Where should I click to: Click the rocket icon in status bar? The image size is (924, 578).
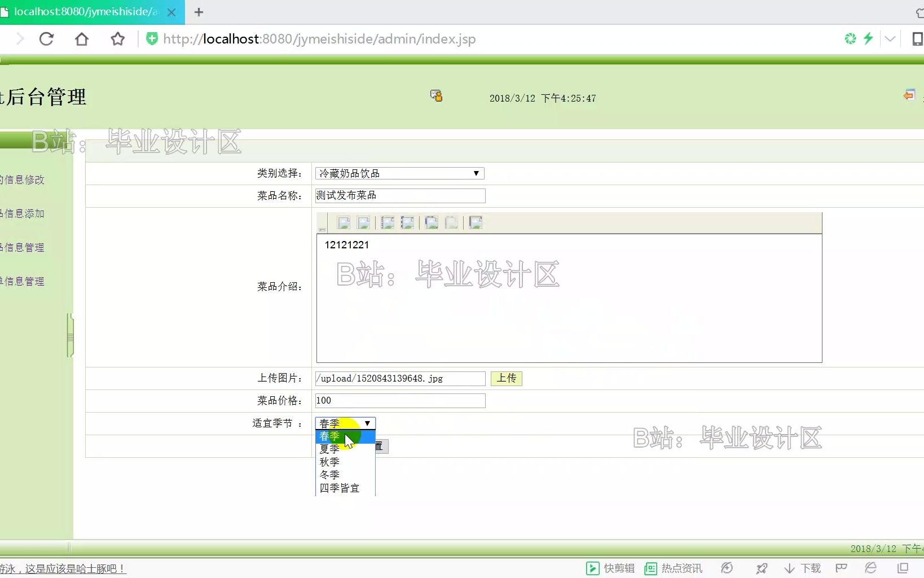click(762, 568)
